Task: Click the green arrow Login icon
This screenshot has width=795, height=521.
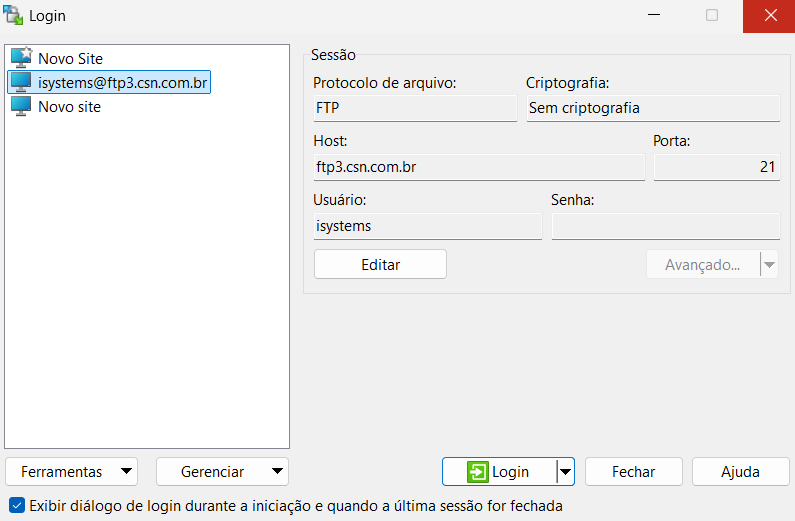Action: 478,472
